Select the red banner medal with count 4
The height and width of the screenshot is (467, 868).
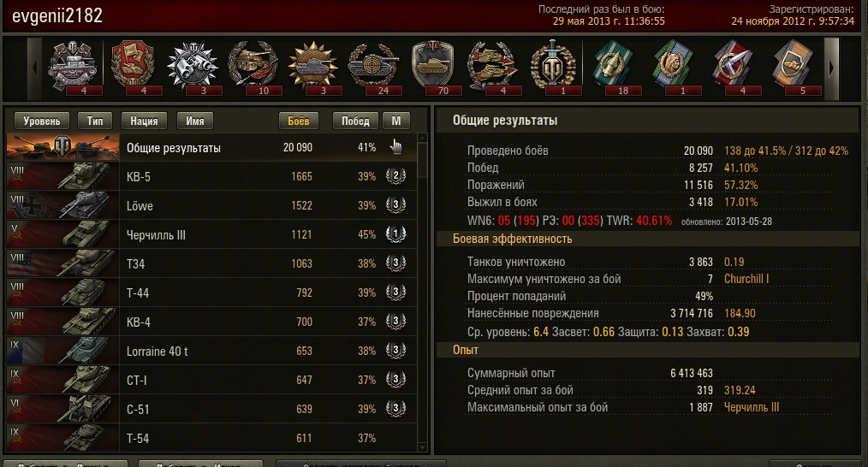click(x=133, y=68)
